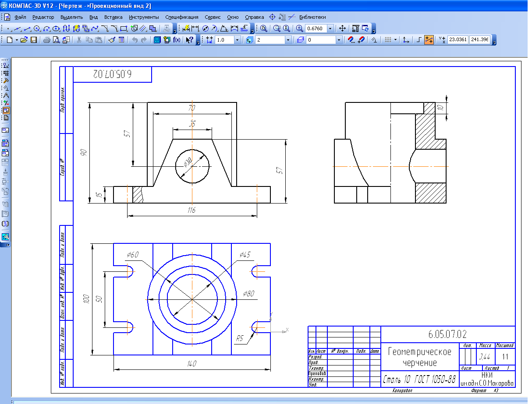
Task: Open the Выделить menu
Action: point(71,17)
